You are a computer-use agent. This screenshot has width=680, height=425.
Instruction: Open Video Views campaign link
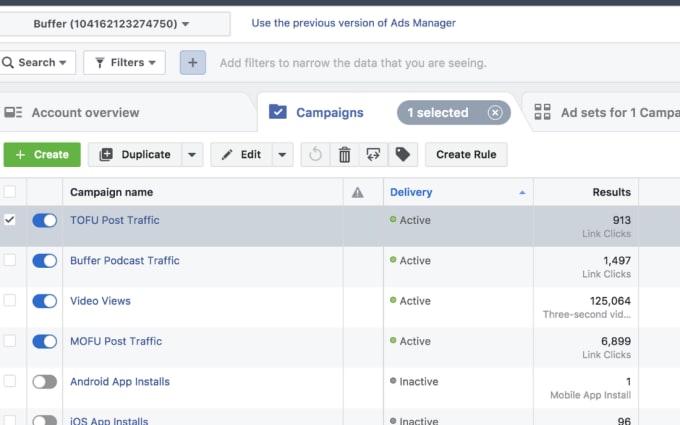(100, 301)
